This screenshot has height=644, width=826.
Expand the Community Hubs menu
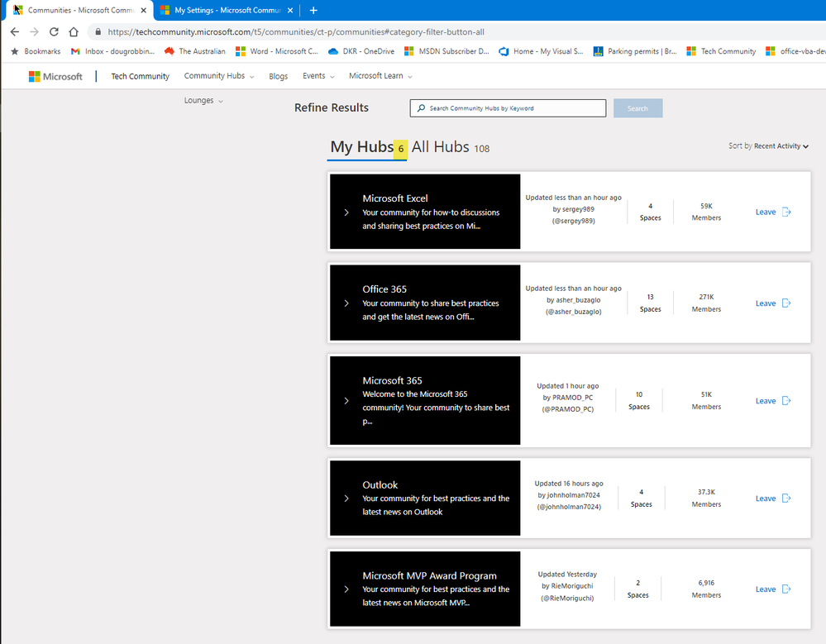(x=218, y=76)
